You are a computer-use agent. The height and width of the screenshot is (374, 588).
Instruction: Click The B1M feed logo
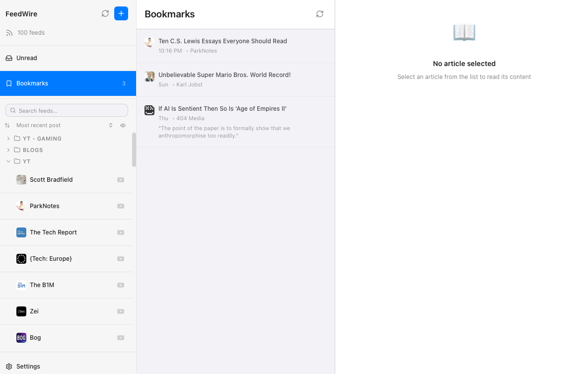coord(21,285)
